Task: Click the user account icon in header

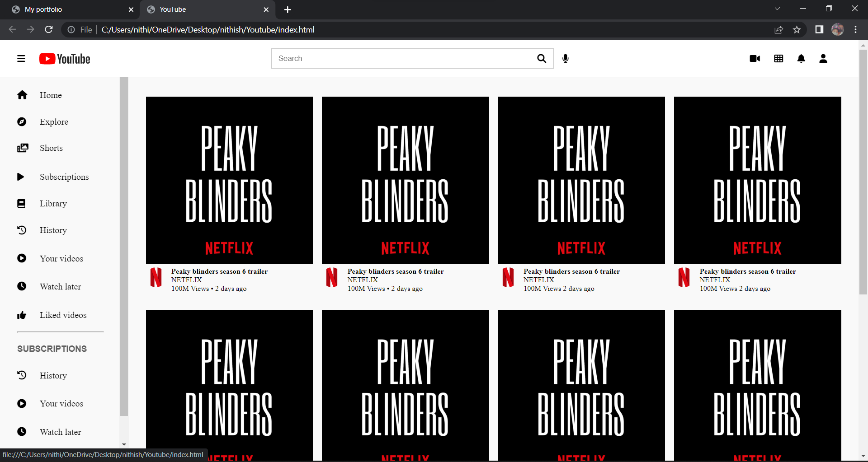Action: coord(823,59)
